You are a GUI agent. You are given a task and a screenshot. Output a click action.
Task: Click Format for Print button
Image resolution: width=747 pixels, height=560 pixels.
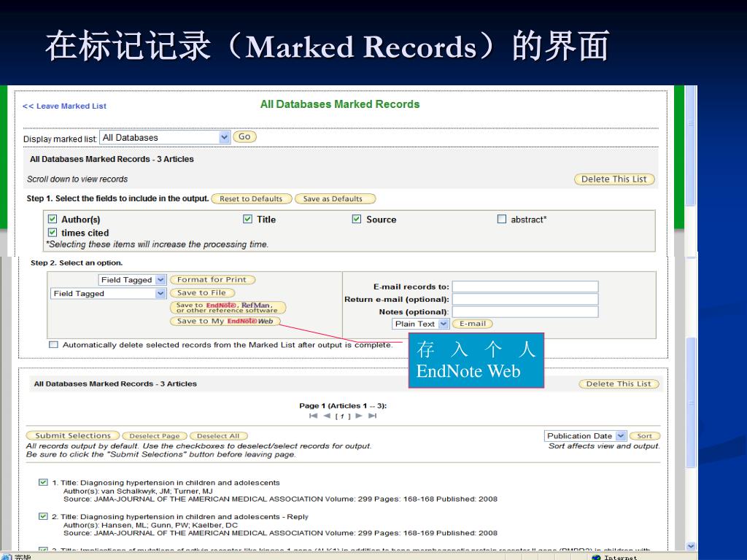[212, 279]
